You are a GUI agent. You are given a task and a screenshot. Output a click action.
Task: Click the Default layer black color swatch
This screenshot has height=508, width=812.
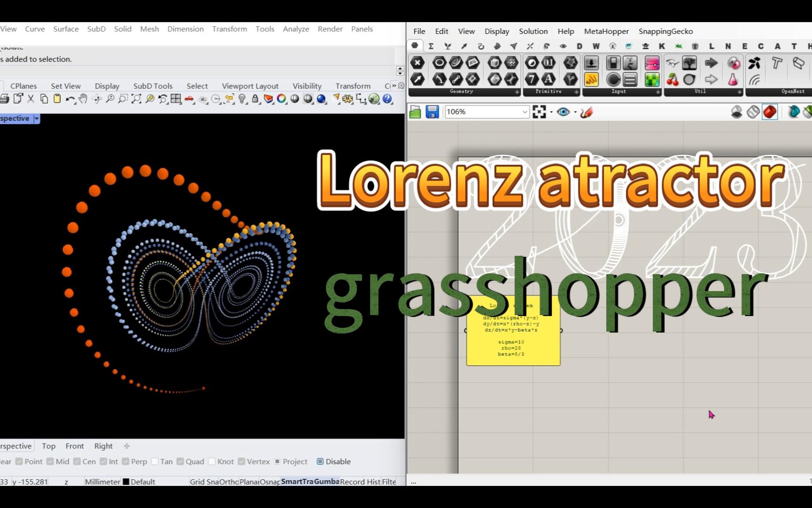(126, 482)
